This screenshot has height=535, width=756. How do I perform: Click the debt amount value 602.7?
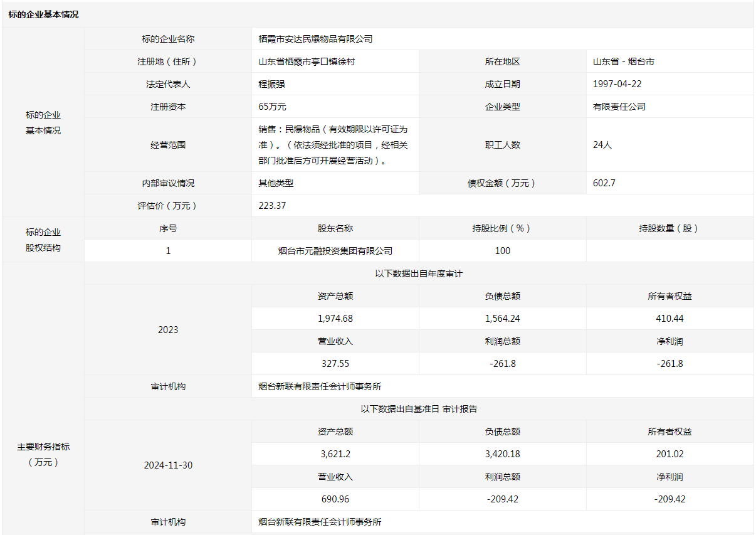tap(604, 183)
